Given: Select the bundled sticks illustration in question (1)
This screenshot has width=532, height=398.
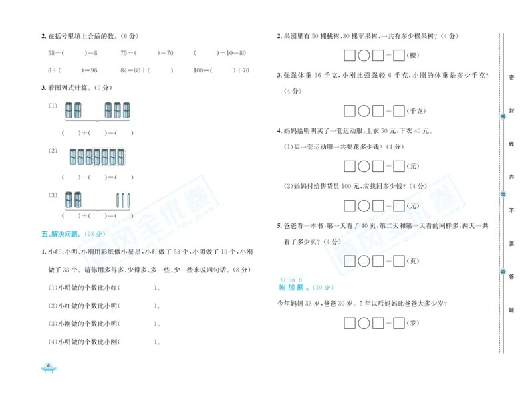Looking at the screenshot, I should [96, 110].
